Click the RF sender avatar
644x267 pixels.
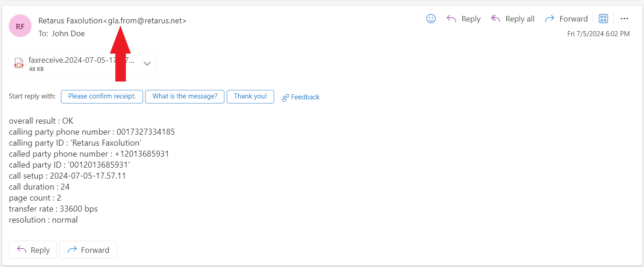20,26
